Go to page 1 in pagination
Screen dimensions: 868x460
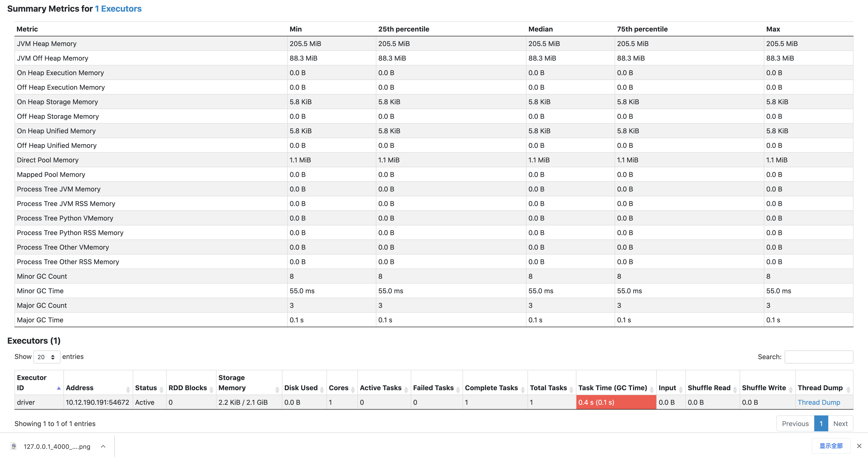click(x=821, y=424)
